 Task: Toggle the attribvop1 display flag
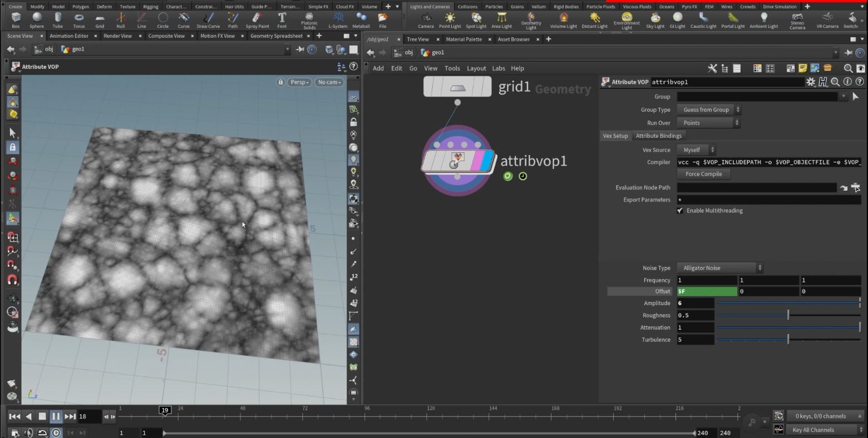click(x=486, y=160)
